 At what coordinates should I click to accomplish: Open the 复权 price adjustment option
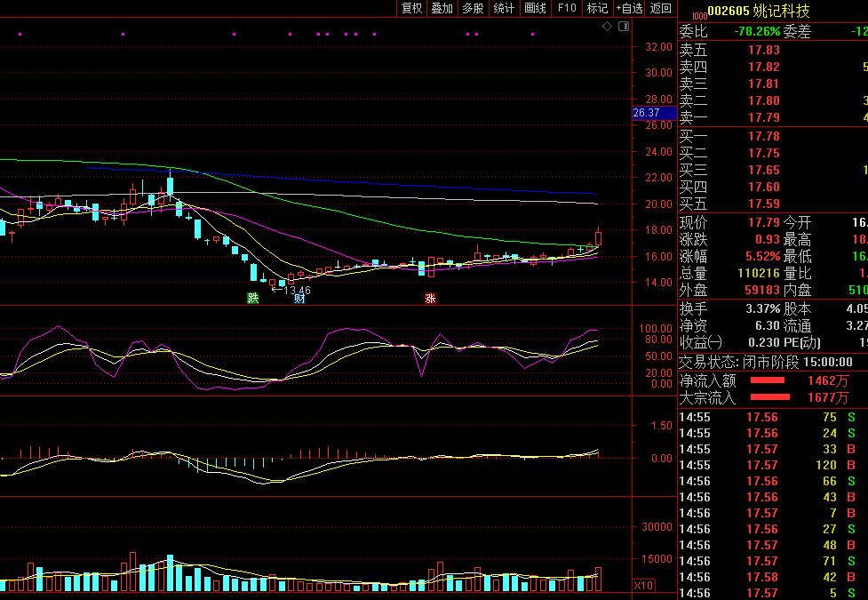click(x=411, y=8)
